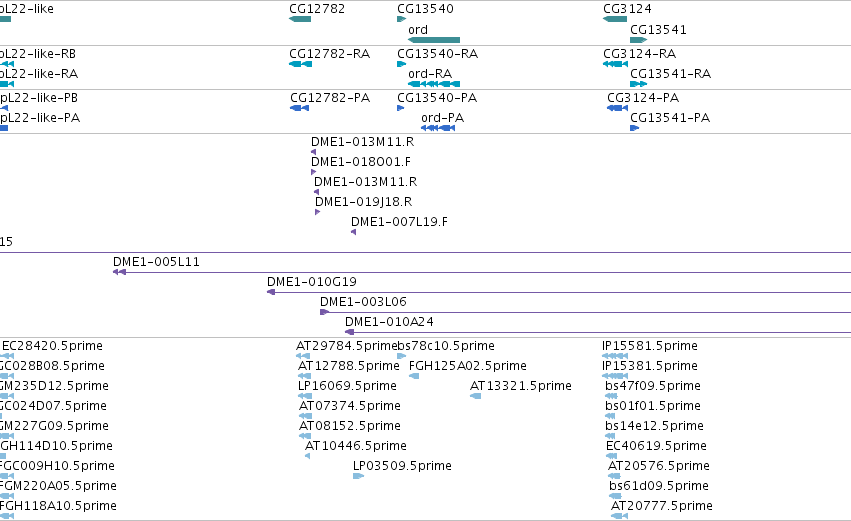This screenshot has width=851, height=521.
Task: Select the ord-PA protein glyph
Action: (438, 128)
